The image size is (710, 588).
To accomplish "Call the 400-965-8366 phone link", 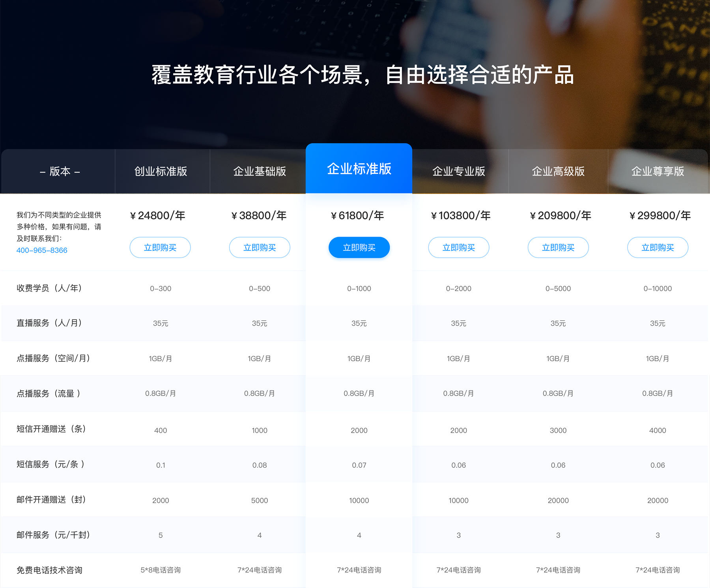I will click(x=41, y=250).
